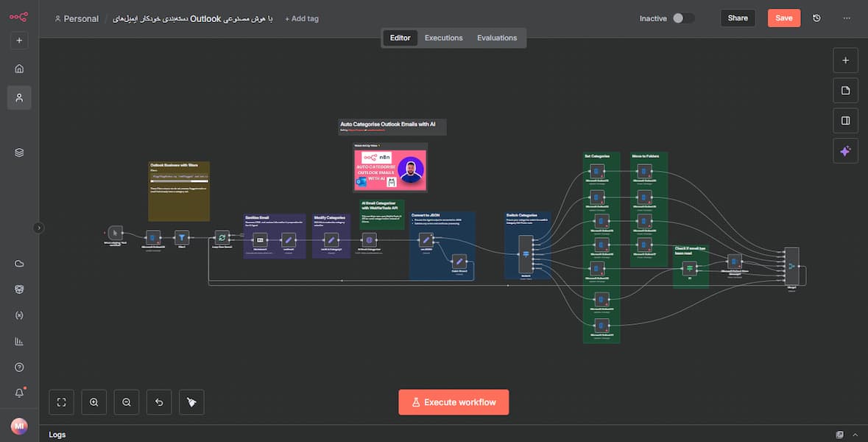Switch to the Evaluations tab

click(x=497, y=38)
